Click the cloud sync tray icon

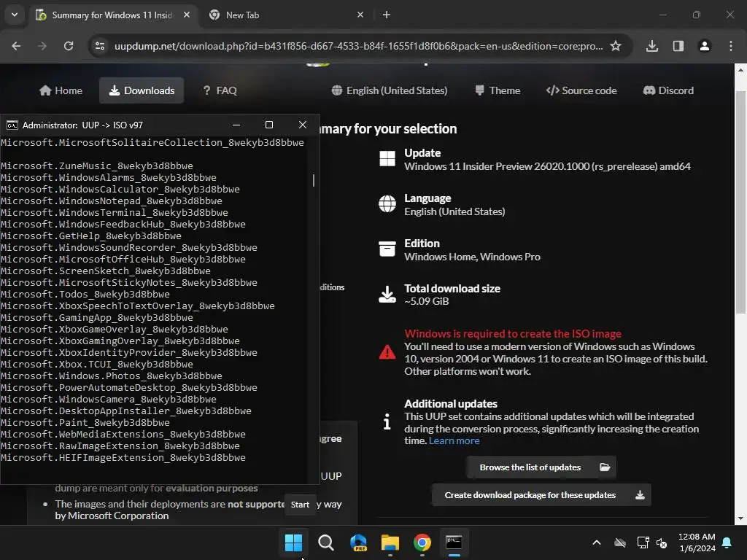620,542
